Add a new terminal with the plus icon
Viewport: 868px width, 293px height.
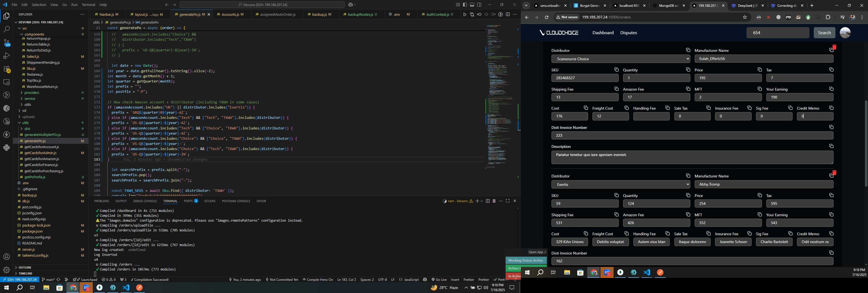pos(477,201)
